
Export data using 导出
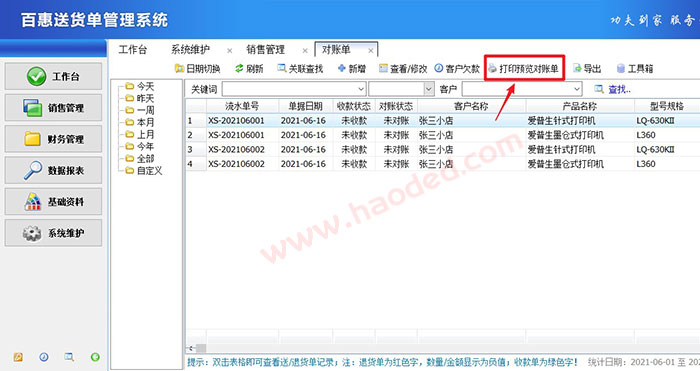(587, 68)
